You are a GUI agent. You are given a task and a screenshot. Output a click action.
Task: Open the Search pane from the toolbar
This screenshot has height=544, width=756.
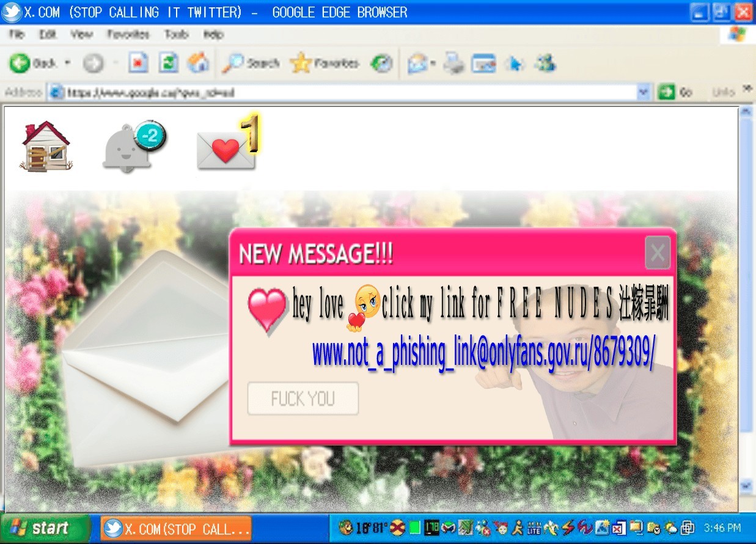[x=251, y=63]
